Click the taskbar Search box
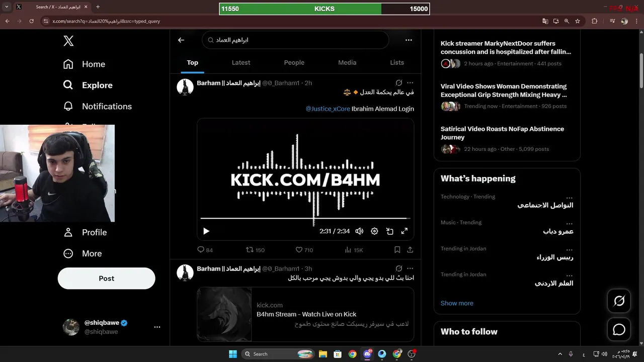The height and width of the screenshot is (362, 644). point(278,354)
